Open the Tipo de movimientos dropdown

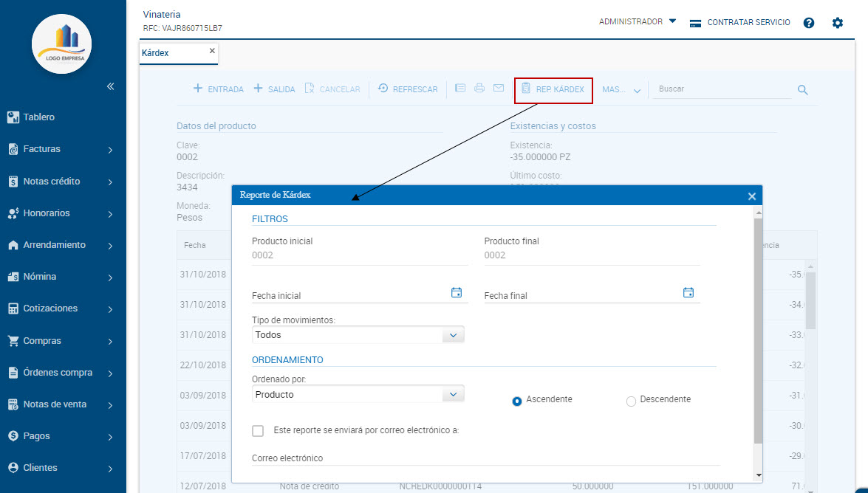pos(358,335)
